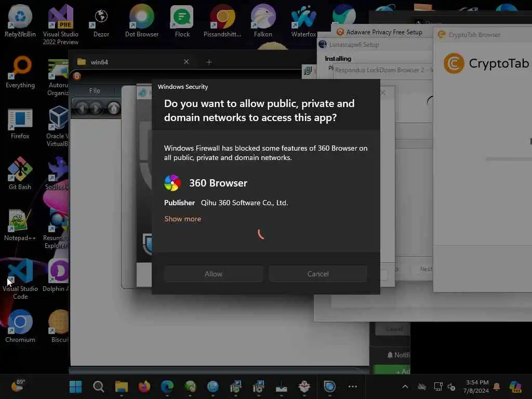Open the Recycle Bin desktop icon

tap(20, 20)
